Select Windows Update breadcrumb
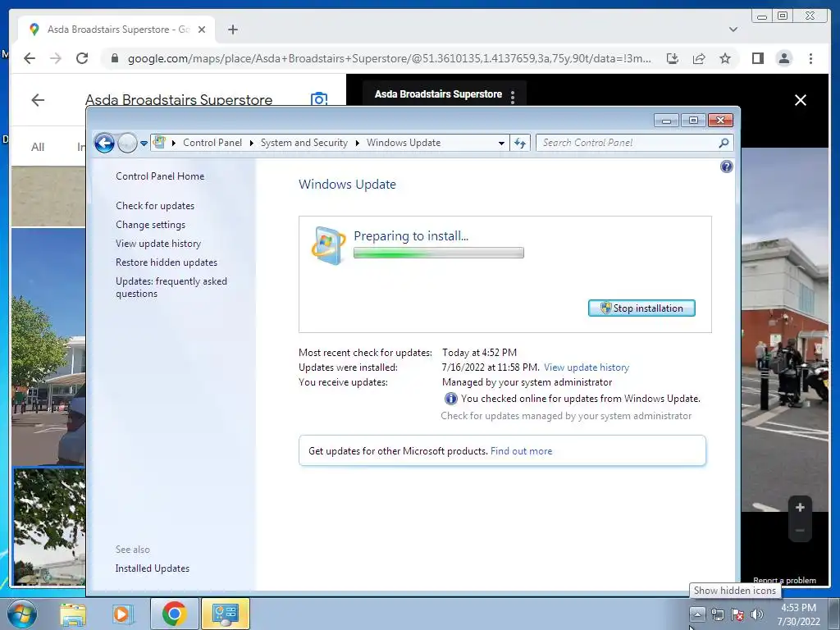 click(x=404, y=143)
